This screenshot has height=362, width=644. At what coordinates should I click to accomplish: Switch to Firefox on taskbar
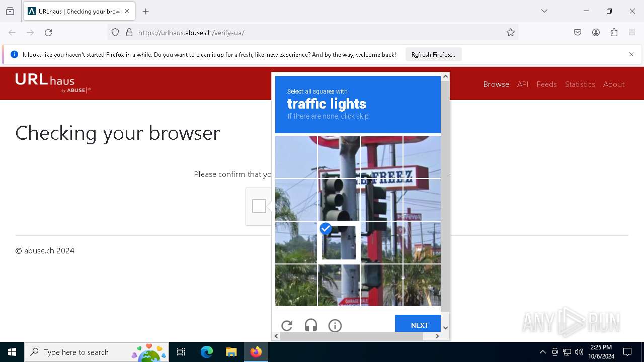click(x=256, y=352)
